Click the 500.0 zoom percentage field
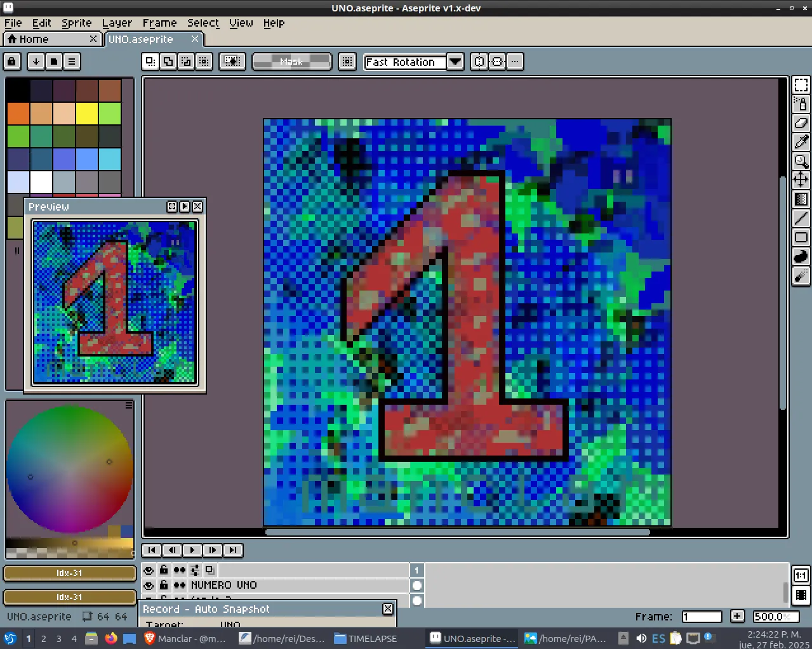 (775, 617)
